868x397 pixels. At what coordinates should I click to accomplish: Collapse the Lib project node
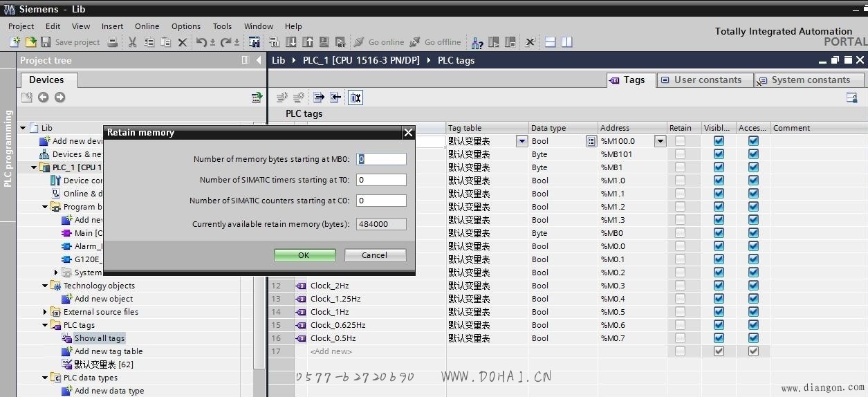[x=23, y=128]
